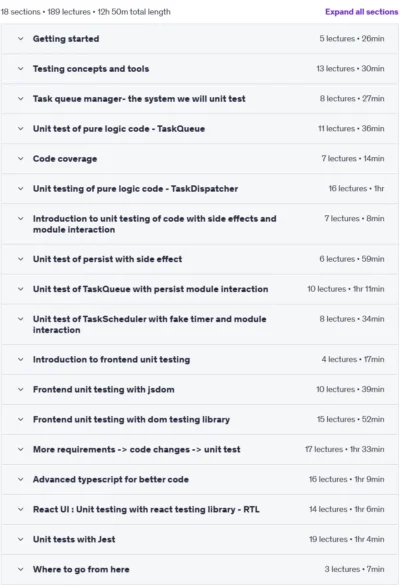The width and height of the screenshot is (400, 586).
Task: Select TaskScheduler with fake timer section title
Action: pos(150,324)
